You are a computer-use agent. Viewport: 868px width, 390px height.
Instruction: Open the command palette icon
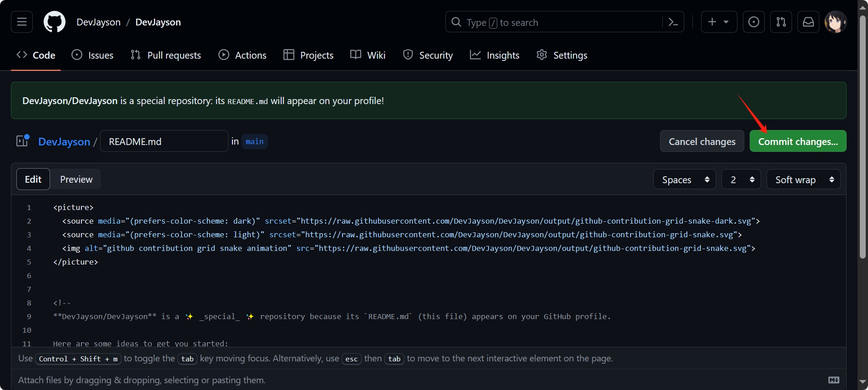(x=673, y=22)
